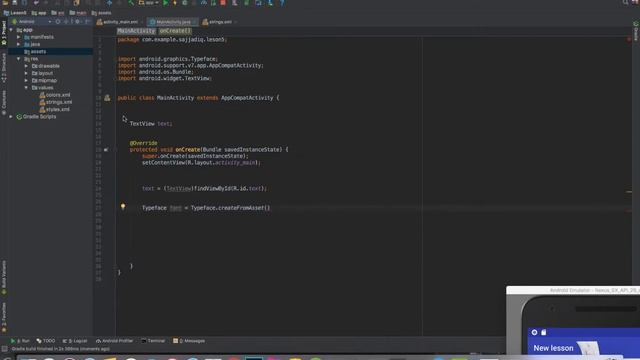Click the override gutter icon beside onCreate
The height and width of the screenshot is (360, 640).
(x=106, y=150)
